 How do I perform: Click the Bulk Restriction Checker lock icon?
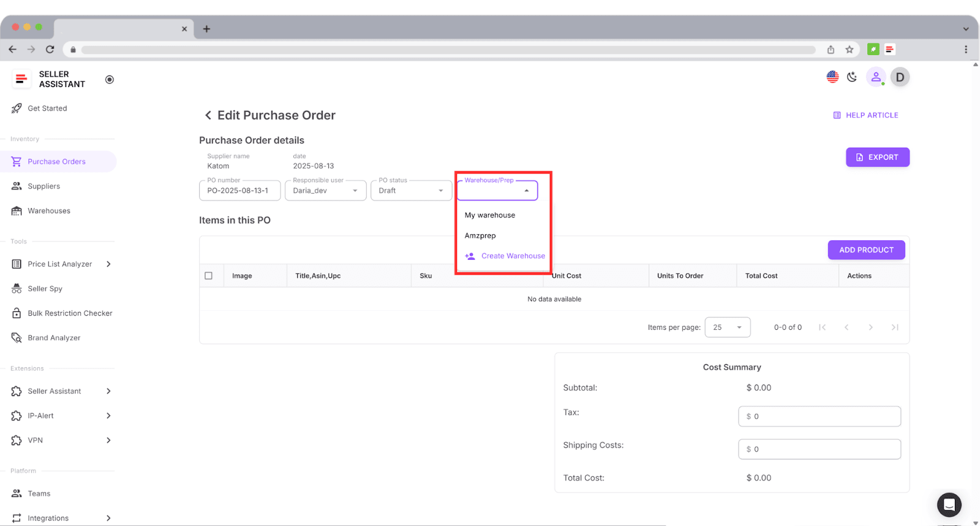(x=17, y=313)
